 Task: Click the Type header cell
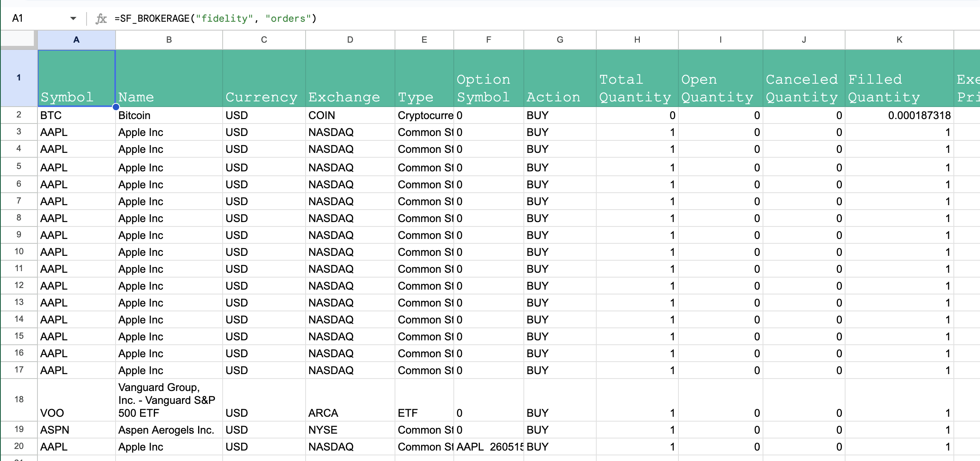click(424, 78)
